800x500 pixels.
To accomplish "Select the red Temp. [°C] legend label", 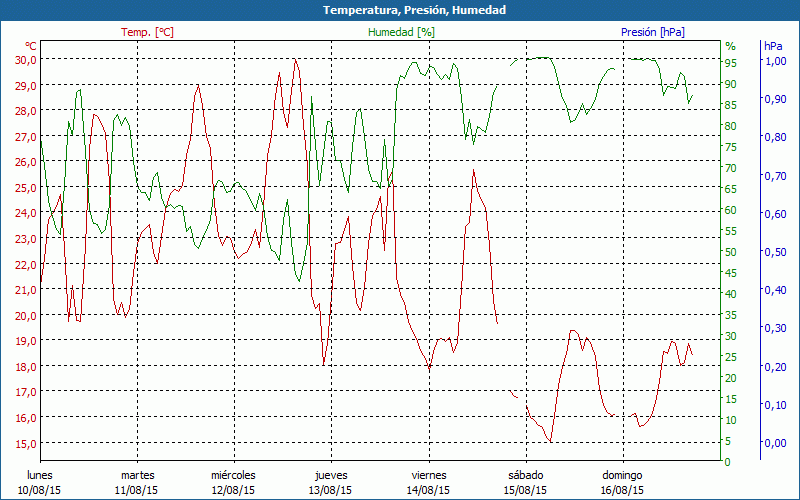I will coord(147,32).
